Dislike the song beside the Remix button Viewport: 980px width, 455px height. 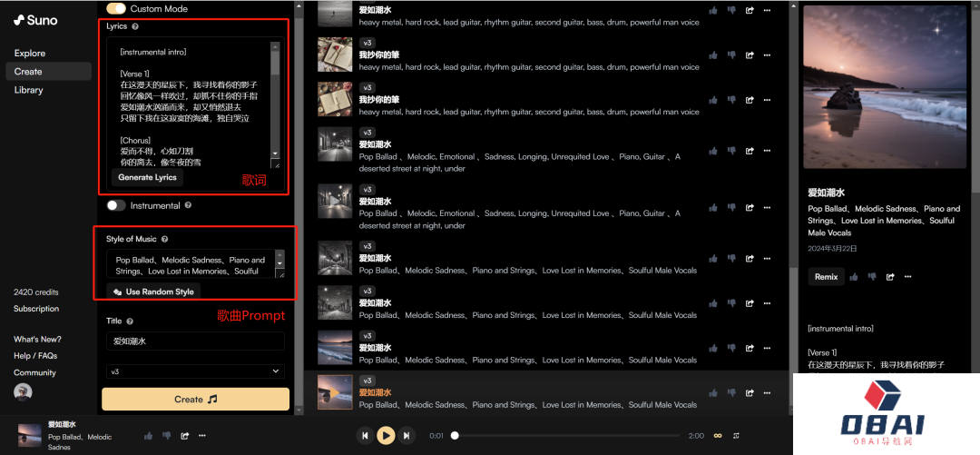873,277
